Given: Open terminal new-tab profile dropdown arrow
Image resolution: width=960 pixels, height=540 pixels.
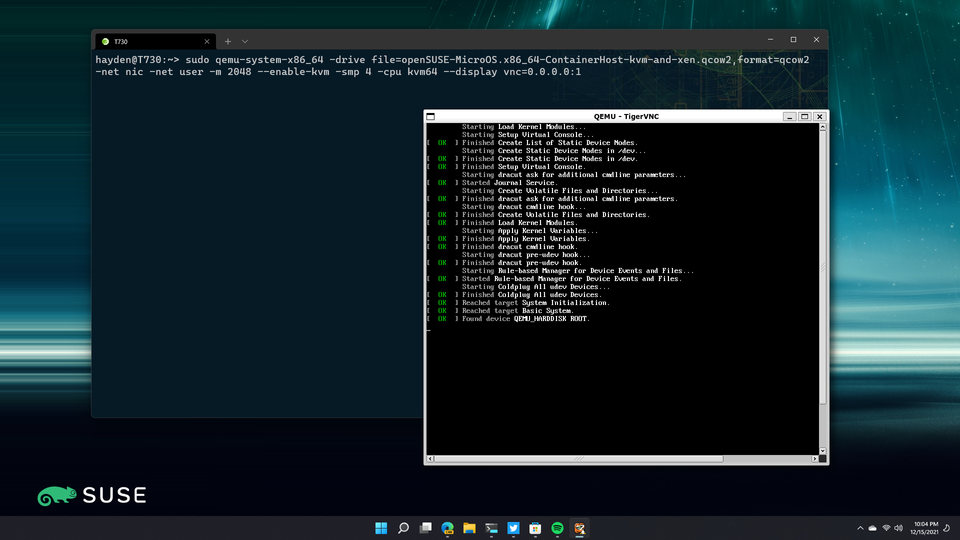Looking at the screenshot, I should point(245,41).
